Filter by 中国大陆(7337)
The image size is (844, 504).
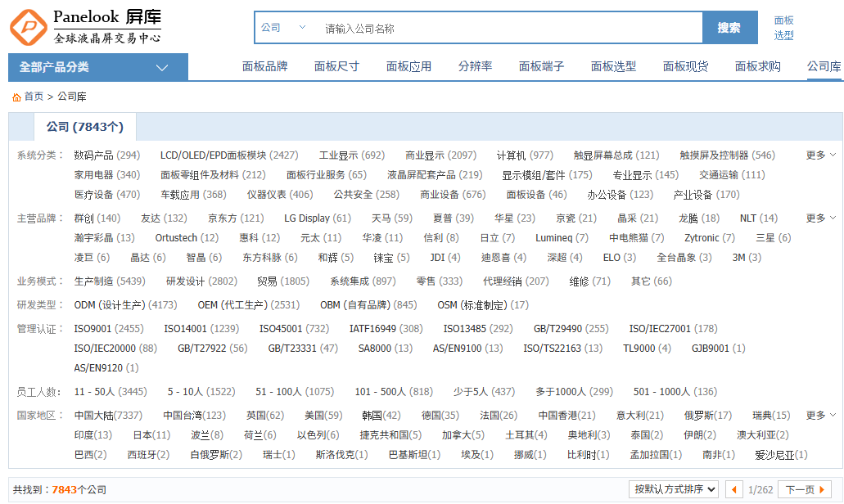(x=109, y=416)
